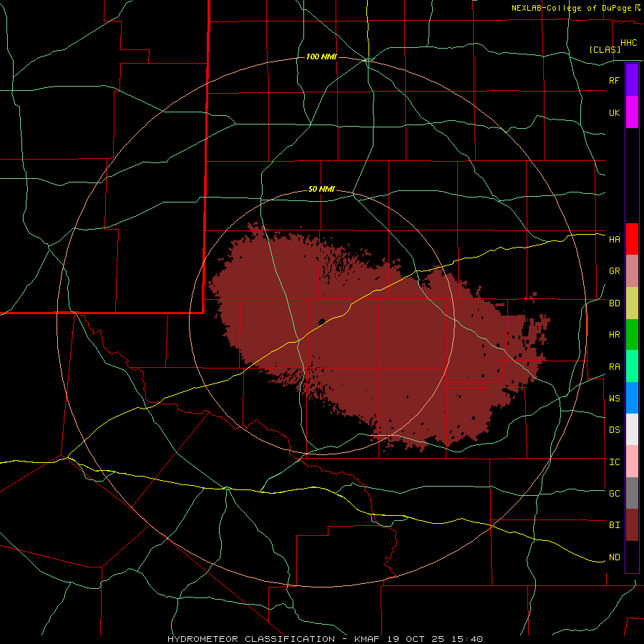Image resolution: width=644 pixels, height=644 pixels.
Task: Select the green HR legend swatch
Action: point(632,335)
